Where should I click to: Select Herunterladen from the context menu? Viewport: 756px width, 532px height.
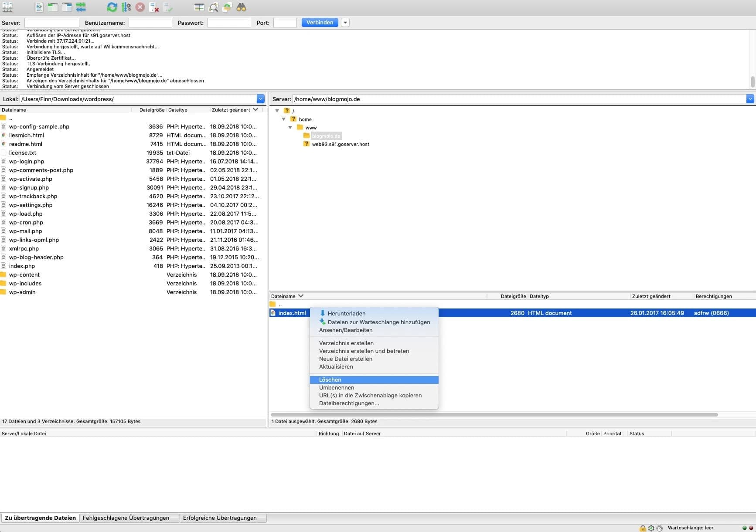[346, 313]
